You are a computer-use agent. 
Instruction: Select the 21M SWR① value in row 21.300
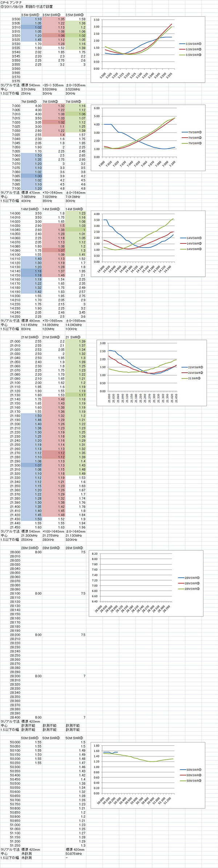(38, 465)
